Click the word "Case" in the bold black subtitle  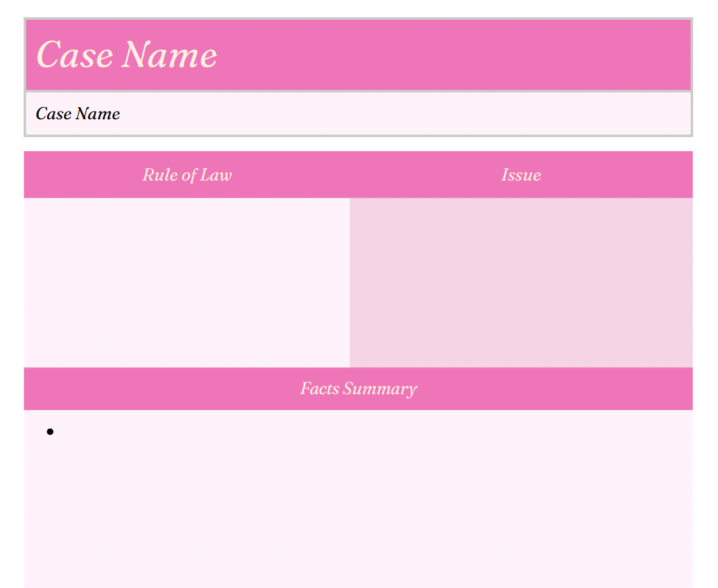pos(53,114)
